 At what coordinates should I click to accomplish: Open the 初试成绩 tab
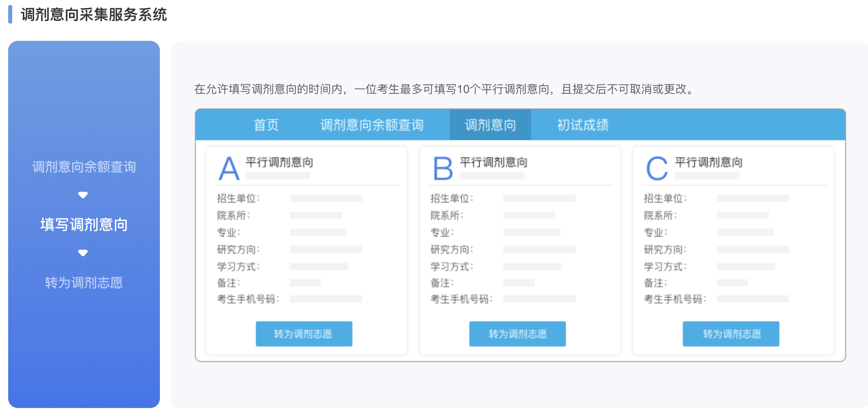pos(582,125)
